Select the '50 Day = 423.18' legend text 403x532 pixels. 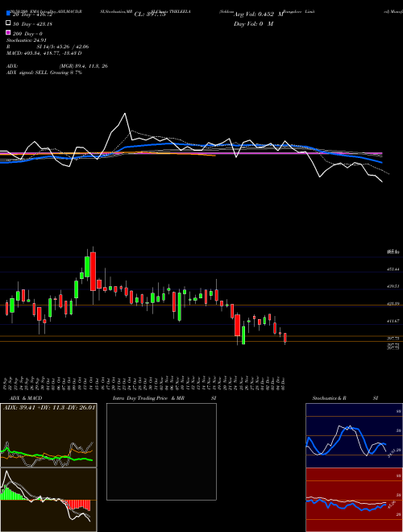(32, 24)
